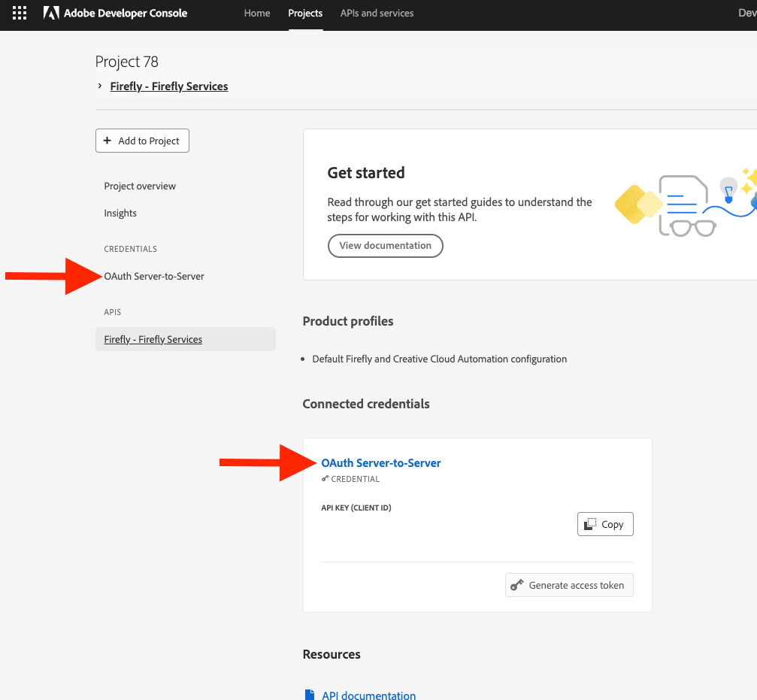Screen dimensions: 757x700
Task: Click the copy icon on the Copy button
Action: (592, 524)
